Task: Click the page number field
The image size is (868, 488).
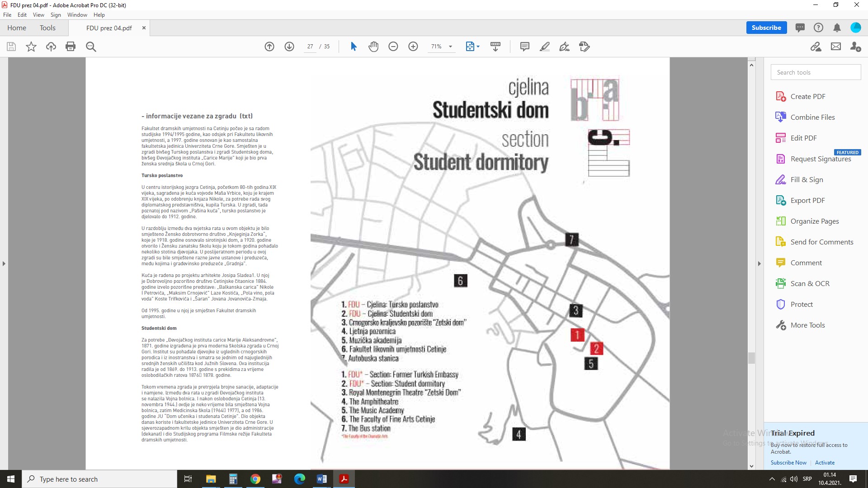Action: [x=310, y=47]
